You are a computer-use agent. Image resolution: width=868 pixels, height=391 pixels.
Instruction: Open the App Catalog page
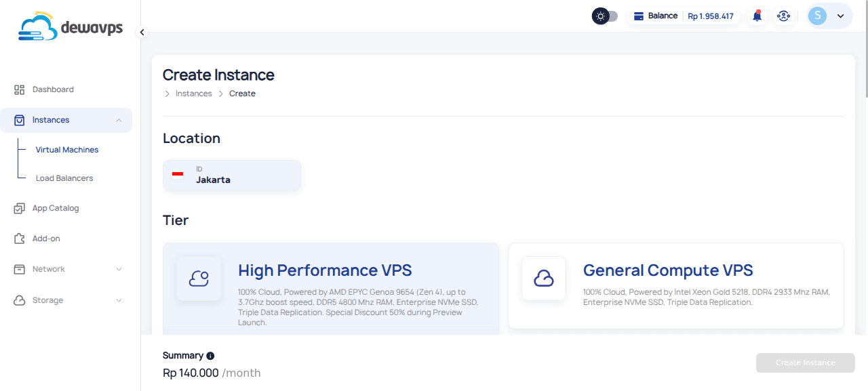coord(56,208)
